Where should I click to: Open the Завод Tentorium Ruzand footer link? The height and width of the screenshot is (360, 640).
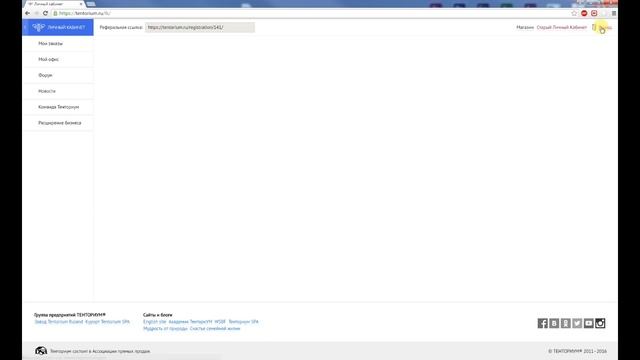click(x=59, y=322)
